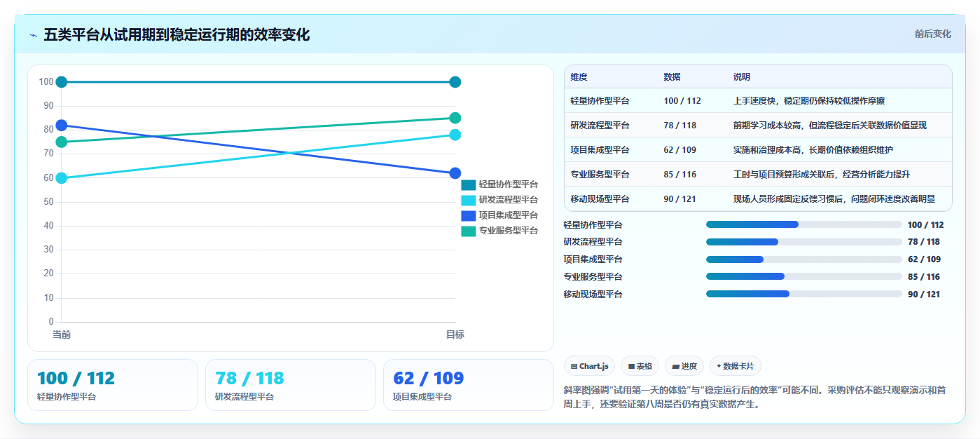Click the 轻量协作型平台 progress bar
Screen dimensions: 980x439
(x=803, y=224)
